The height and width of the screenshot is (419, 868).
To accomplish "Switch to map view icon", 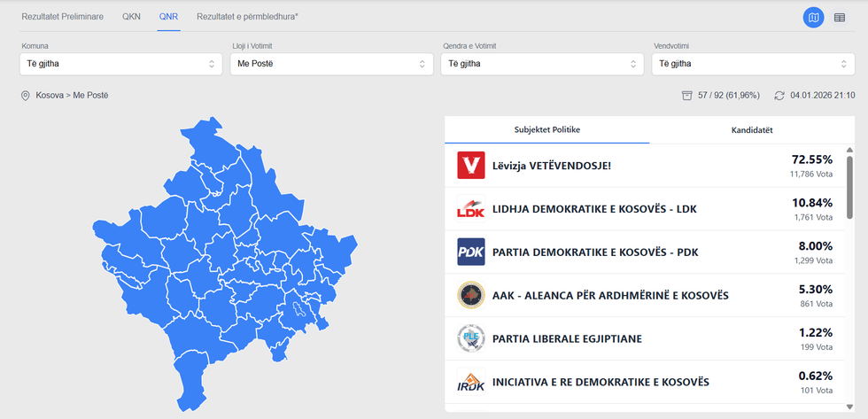I will click(x=813, y=17).
